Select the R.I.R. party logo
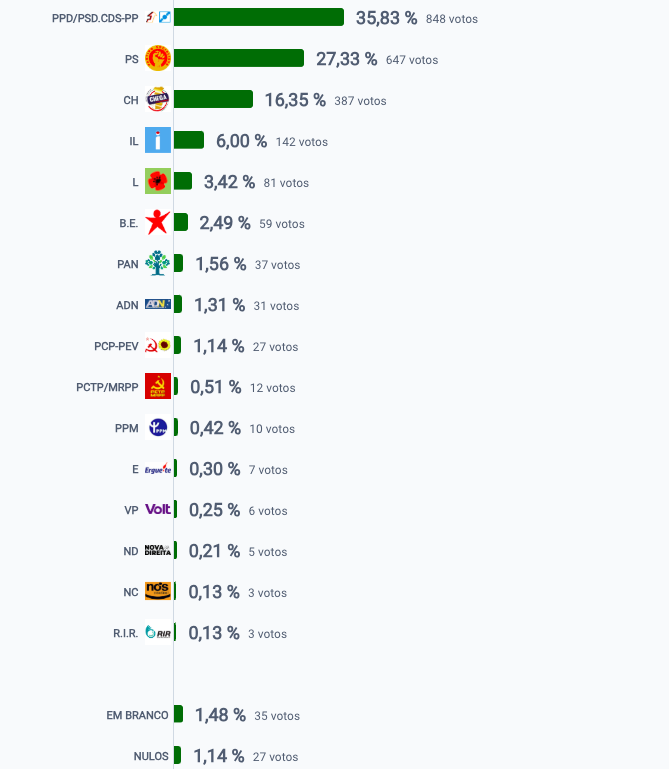 point(158,633)
